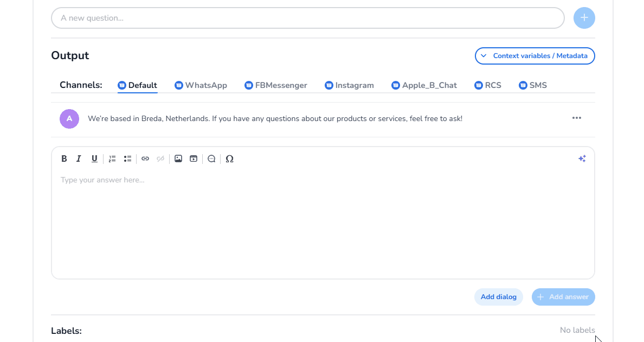Click the round plus button beside new question

[584, 18]
